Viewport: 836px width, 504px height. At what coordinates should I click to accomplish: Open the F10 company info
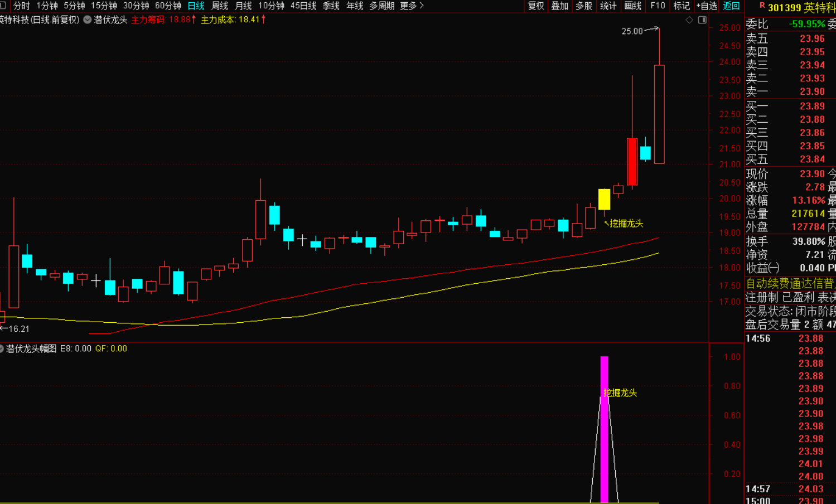[658, 6]
